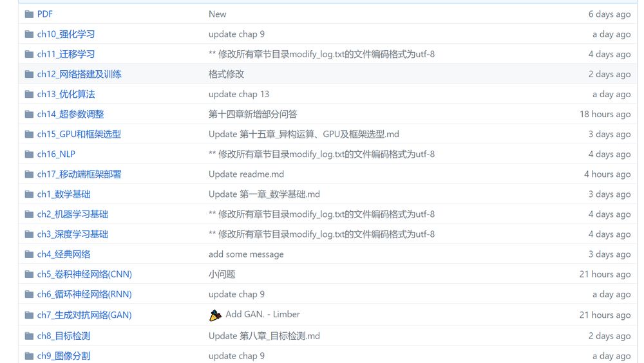Screen dimensions: 644x363
Task: Click the '小问题' commit message
Action: (222, 274)
